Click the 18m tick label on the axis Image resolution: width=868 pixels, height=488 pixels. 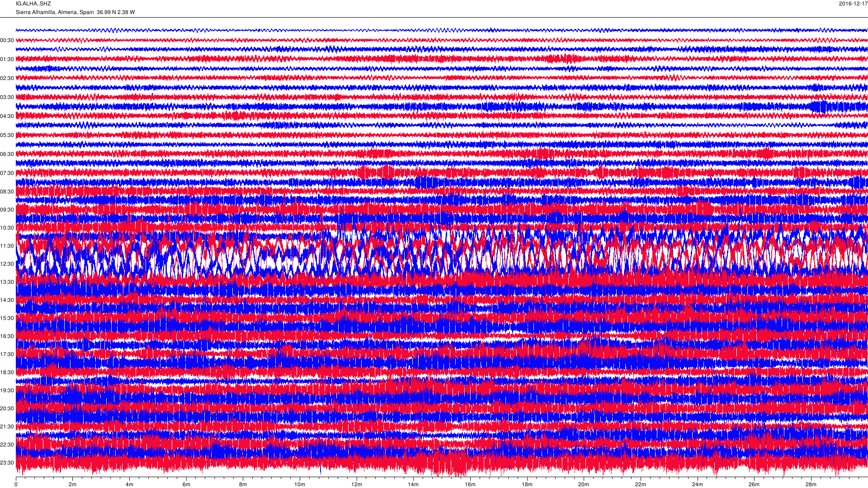pyautogui.click(x=527, y=484)
